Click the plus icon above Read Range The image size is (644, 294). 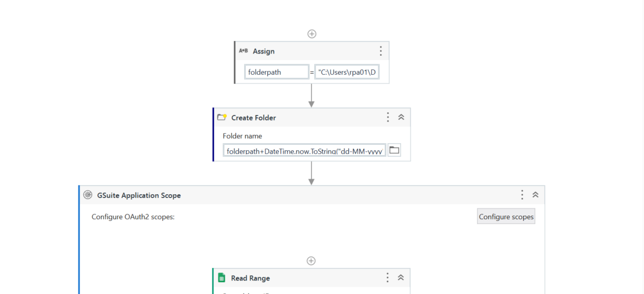311,261
